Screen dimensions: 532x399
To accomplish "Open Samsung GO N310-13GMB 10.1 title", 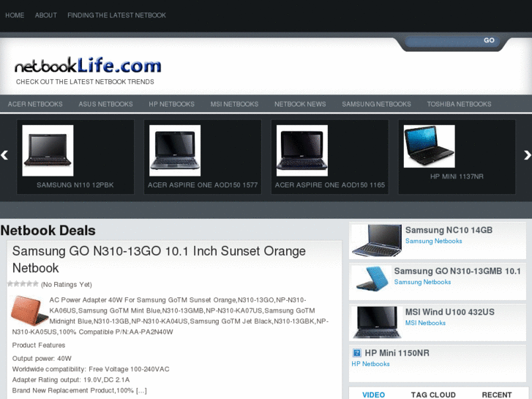I will (457, 271).
